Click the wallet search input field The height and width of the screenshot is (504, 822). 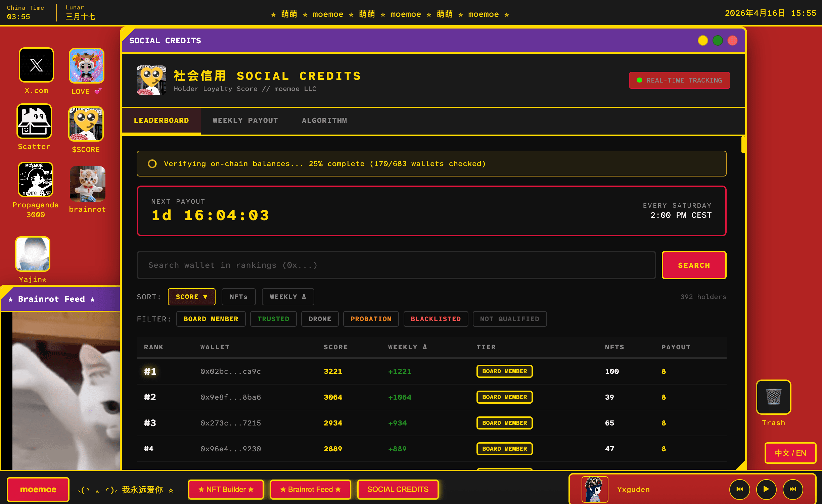(396, 265)
